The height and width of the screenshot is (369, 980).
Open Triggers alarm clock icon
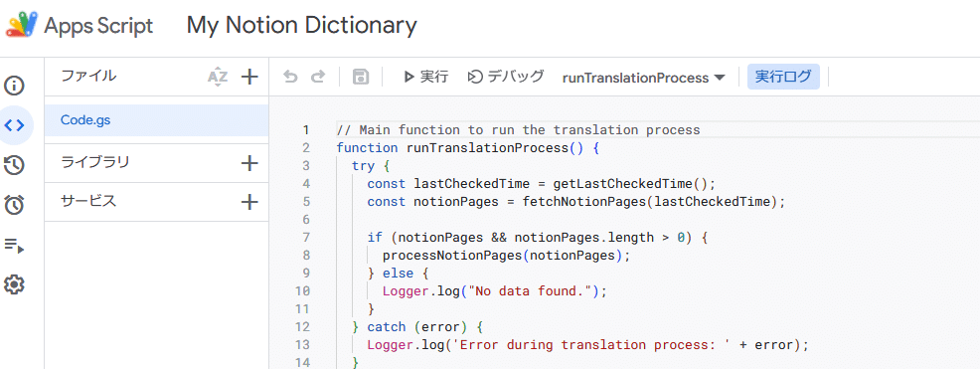point(14,205)
